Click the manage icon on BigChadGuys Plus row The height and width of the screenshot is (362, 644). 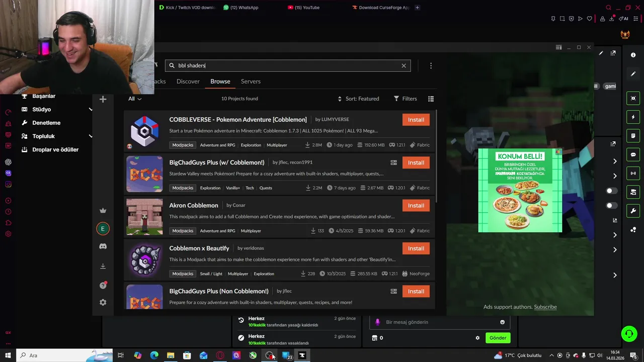pyautogui.click(x=393, y=162)
